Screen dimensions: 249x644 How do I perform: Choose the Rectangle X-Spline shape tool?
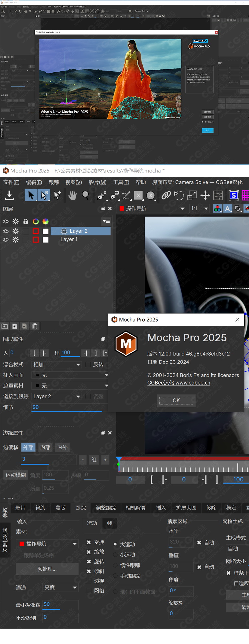(x=138, y=195)
